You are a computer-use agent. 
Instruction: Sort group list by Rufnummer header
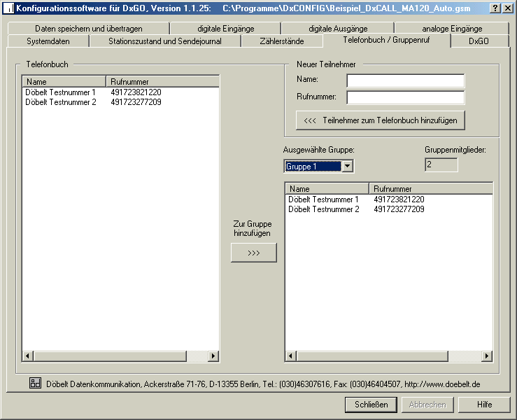431,189
